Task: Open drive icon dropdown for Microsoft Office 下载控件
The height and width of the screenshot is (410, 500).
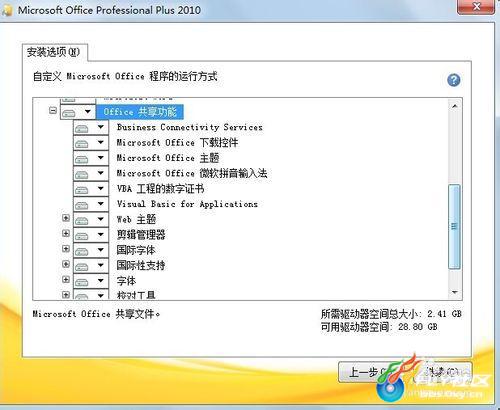Action: [x=91, y=143]
